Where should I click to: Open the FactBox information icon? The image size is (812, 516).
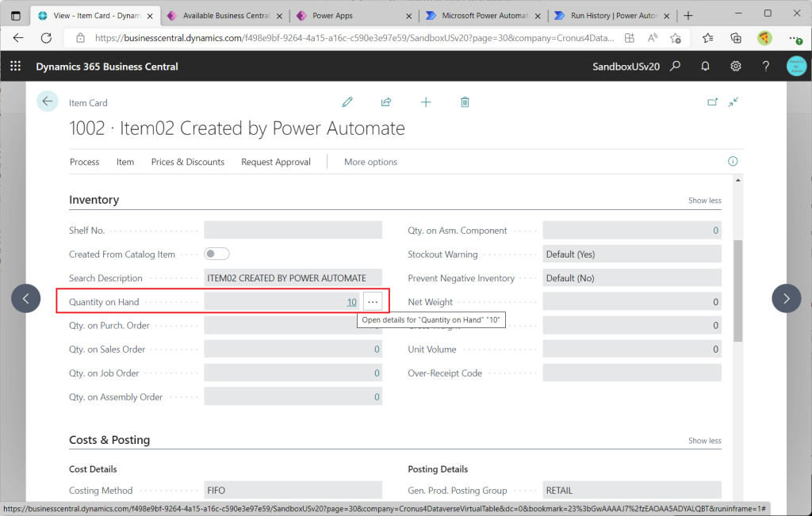click(x=733, y=162)
